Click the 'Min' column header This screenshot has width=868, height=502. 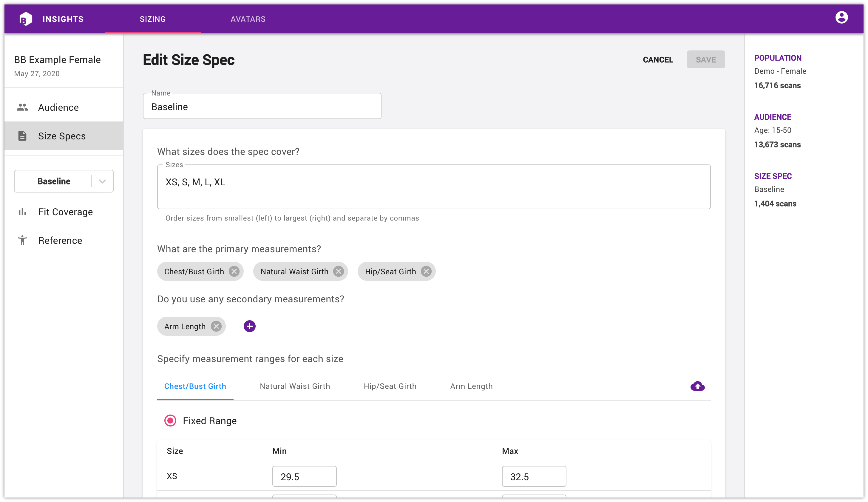click(279, 451)
